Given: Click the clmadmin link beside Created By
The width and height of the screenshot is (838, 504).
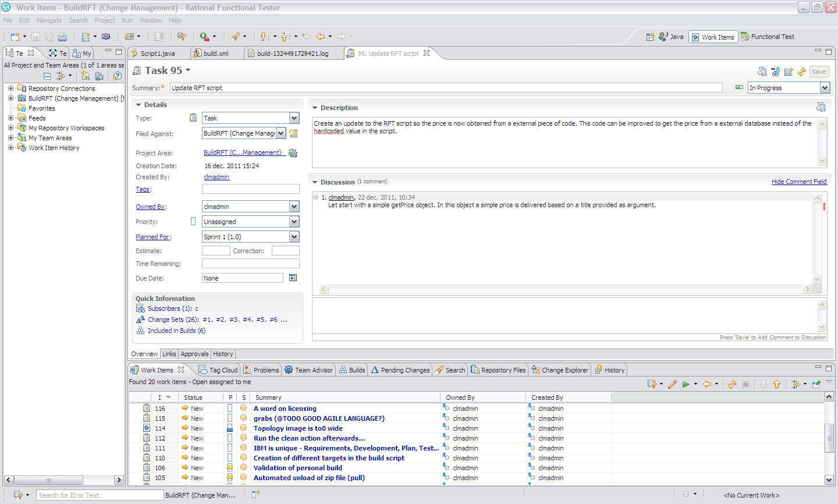Looking at the screenshot, I should [x=216, y=177].
